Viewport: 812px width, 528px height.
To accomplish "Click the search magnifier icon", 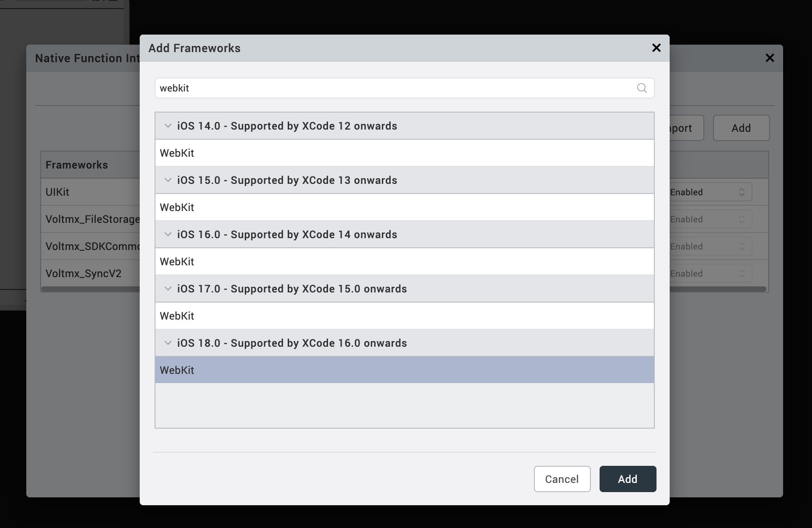I will click(x=642, y=88).
